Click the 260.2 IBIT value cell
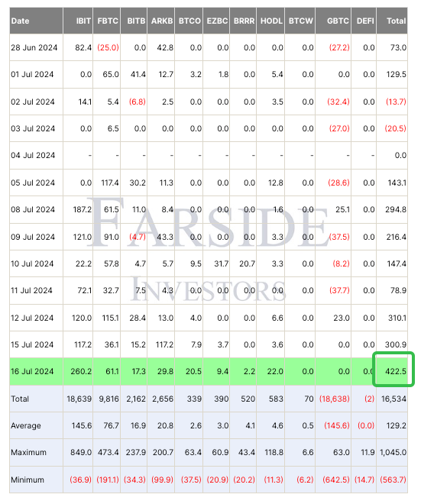421x504 pixels. [x=81, y=372]
